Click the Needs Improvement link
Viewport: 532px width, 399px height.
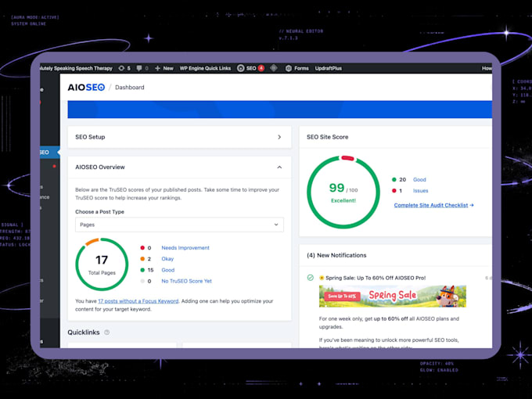coord(185,248)
